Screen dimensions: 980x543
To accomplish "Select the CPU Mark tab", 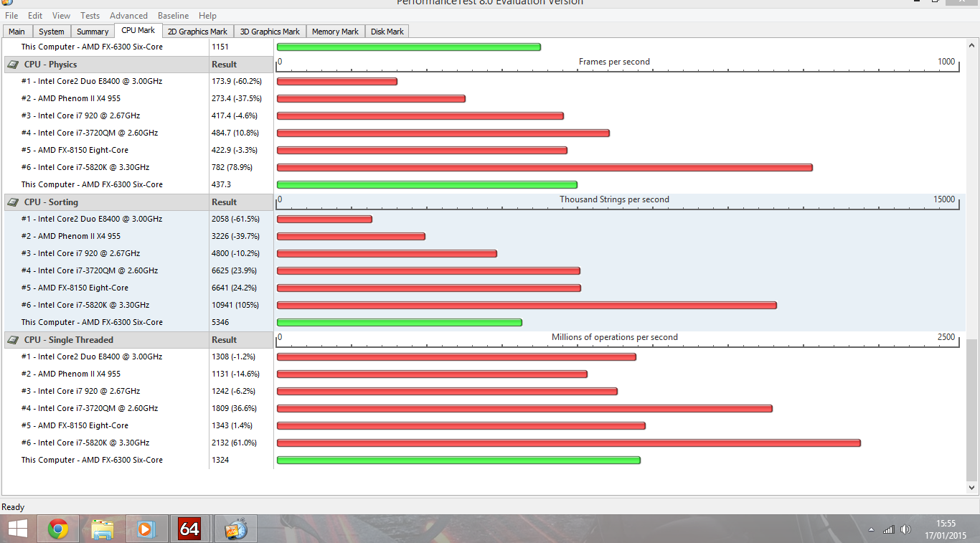I will pyautogui.click(x=138, y=30).
